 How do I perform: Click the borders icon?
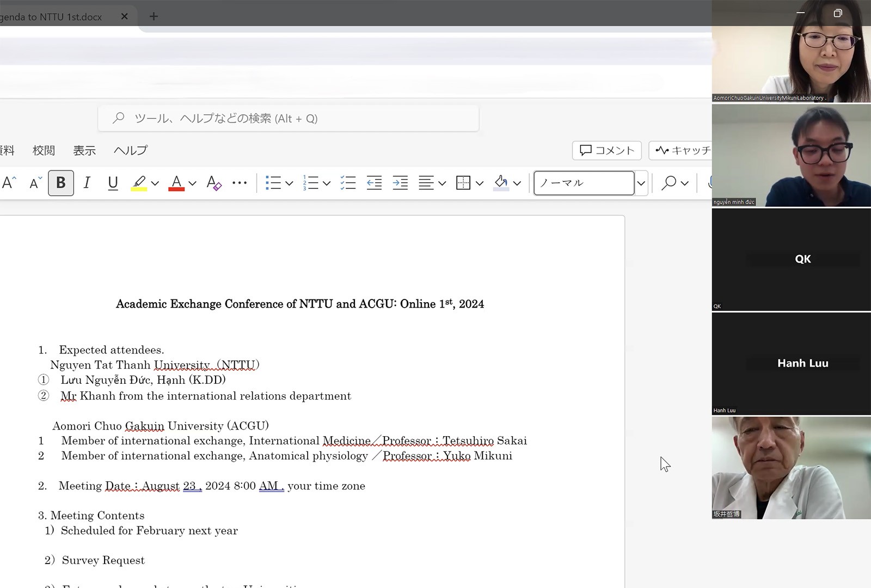(463, 183)
